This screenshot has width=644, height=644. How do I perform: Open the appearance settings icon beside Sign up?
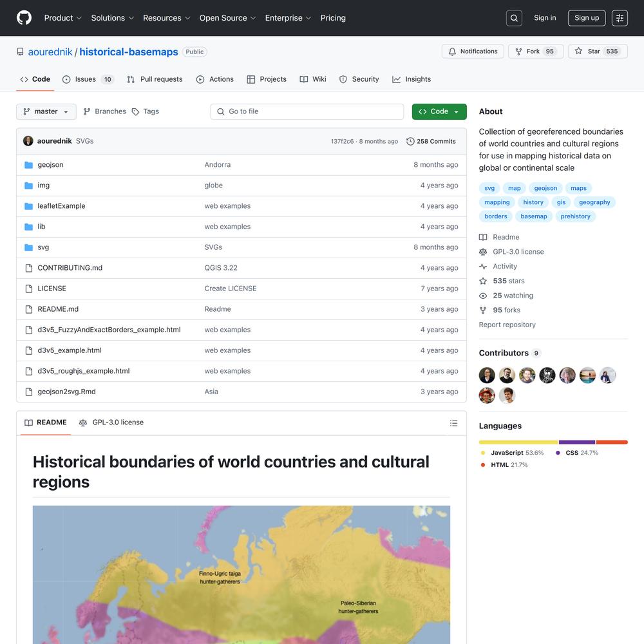[x=620, y=18]
